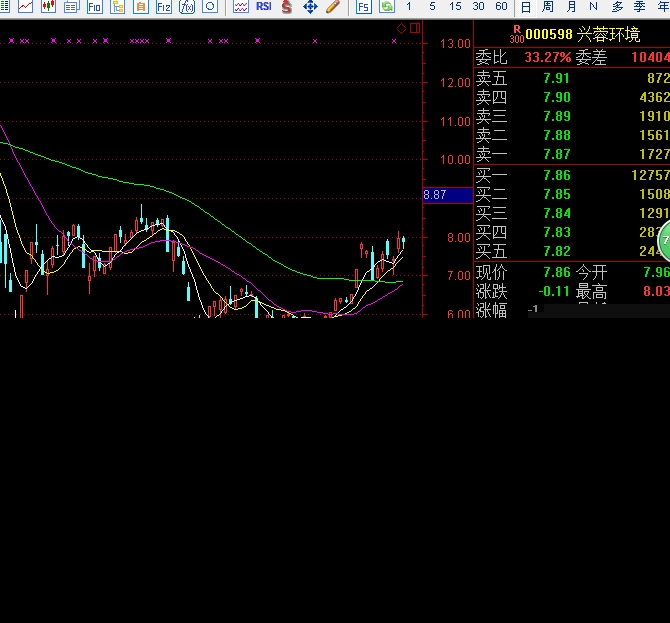Click buy-five price 7.82
The width and height of the screenshot is (670, 623).
click(556, 251)
